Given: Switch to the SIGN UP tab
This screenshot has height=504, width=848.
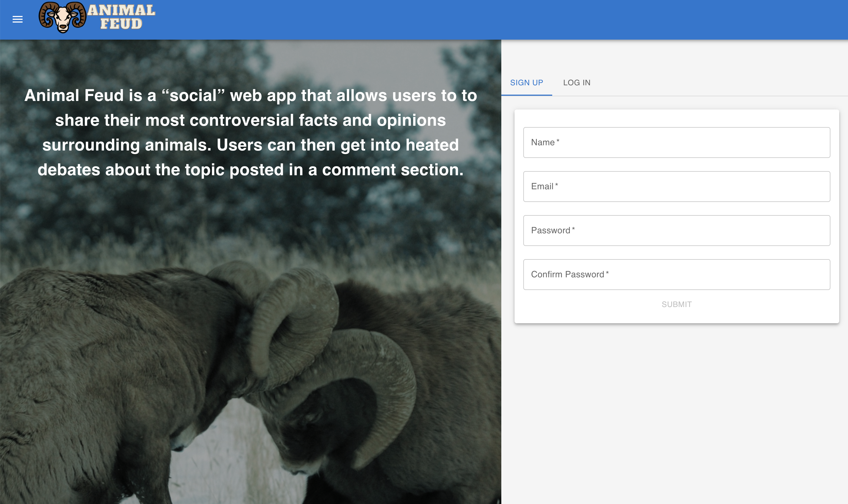Looking at the screenshot, I should (526, 83).
